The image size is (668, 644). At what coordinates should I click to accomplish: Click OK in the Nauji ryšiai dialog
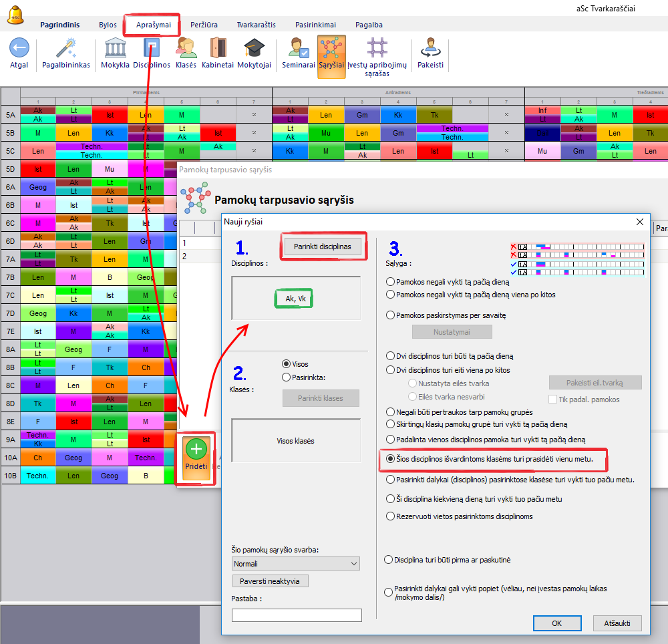click(x=556, y=623)
